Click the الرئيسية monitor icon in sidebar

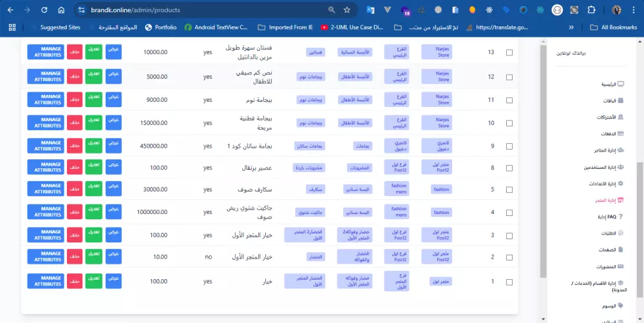click(621, 84)
